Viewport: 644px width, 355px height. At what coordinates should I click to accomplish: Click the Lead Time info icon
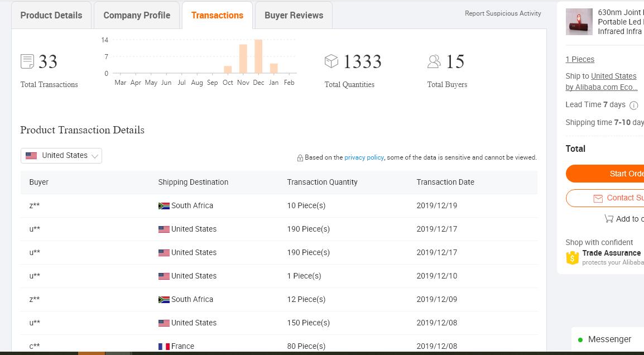tap(633, 105)
